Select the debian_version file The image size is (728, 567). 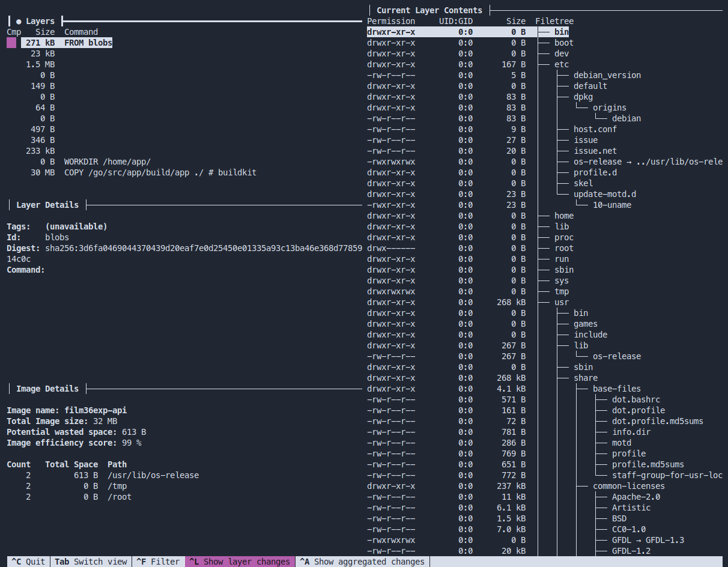coord(607,75)
